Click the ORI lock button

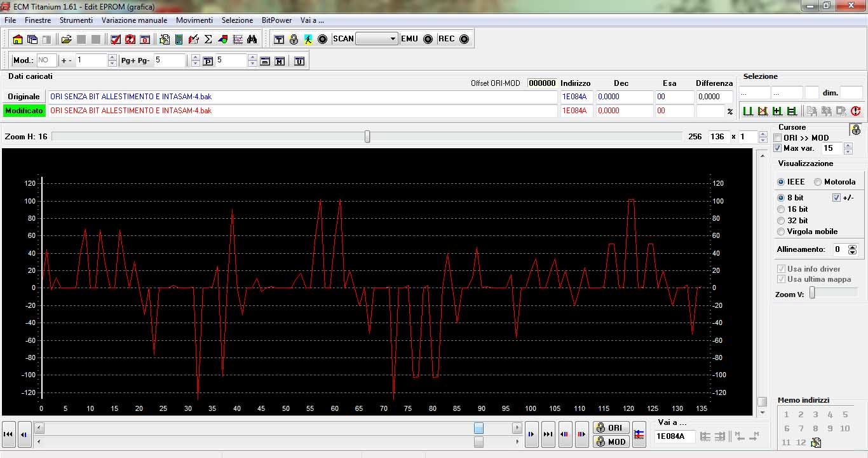pos(611,428)
